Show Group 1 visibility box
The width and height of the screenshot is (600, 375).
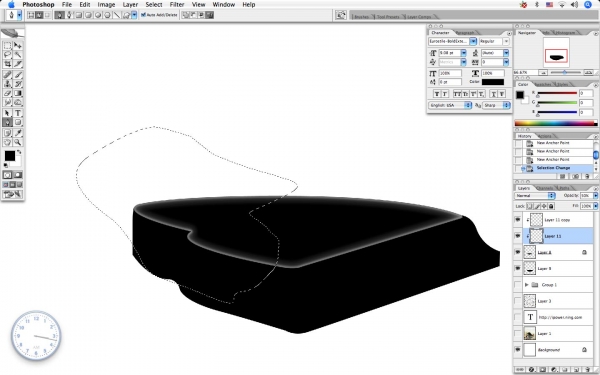coord(518,285)
